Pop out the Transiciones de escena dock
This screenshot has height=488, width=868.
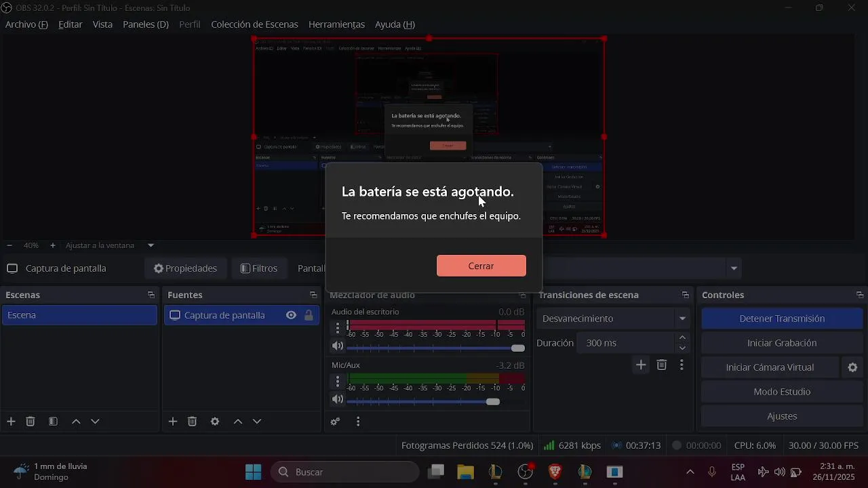click(x=685, y=295)
